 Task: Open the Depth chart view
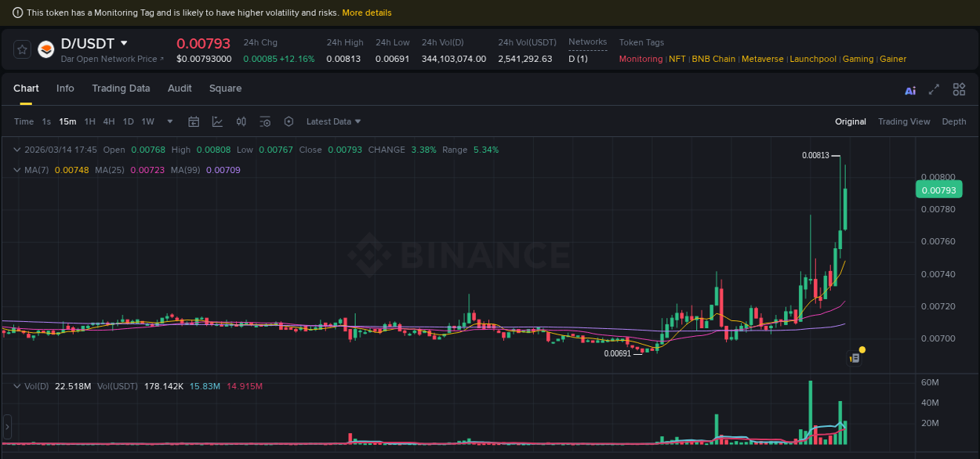954,121
